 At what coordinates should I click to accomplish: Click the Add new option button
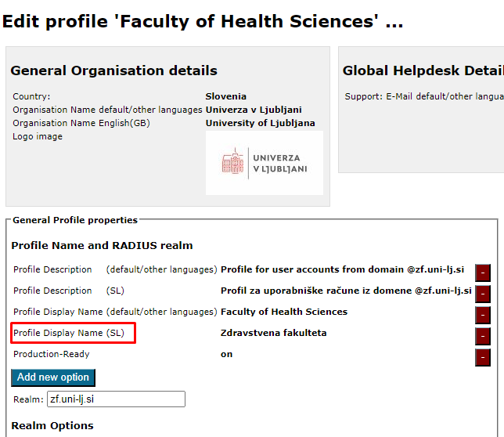tap(53, 377)
